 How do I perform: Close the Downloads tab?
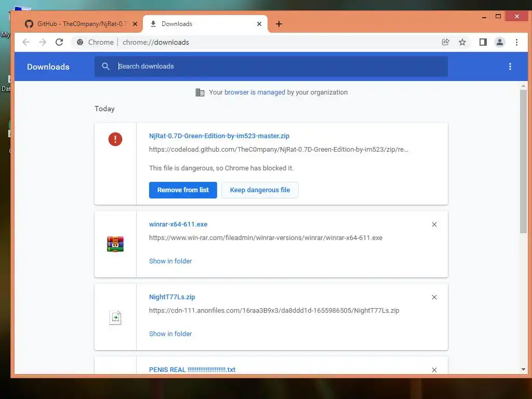tap(259, 24)
